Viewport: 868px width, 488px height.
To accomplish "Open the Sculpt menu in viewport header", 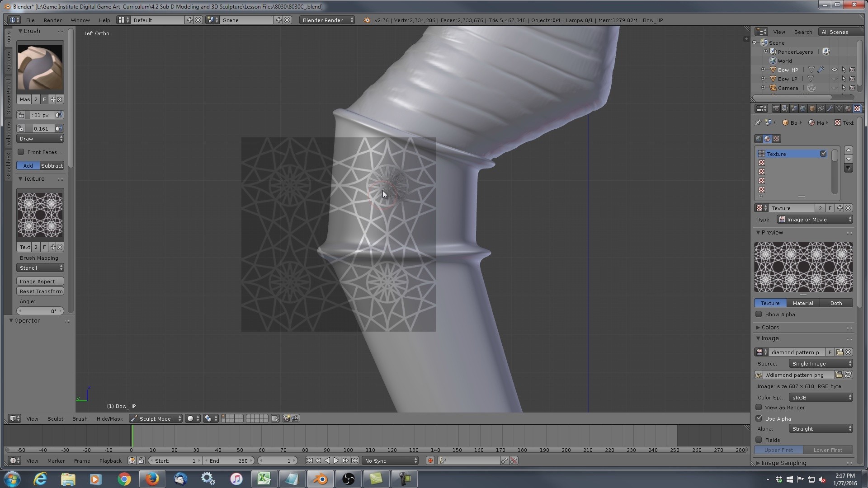I will click(56, 419).
